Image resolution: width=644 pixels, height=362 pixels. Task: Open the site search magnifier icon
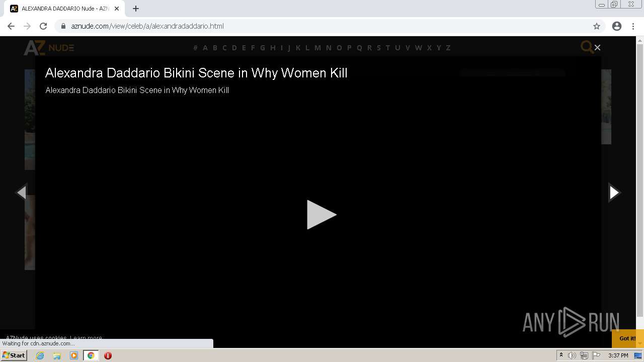pos(587,47)
